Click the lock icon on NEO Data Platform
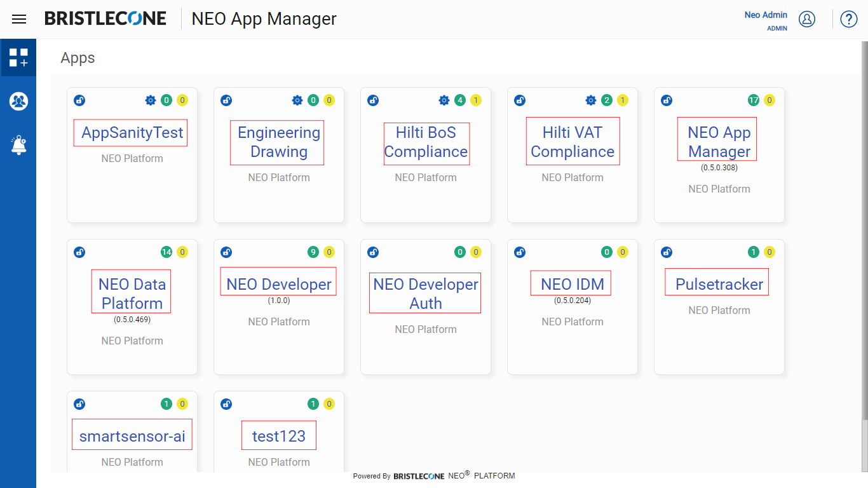 point(79,252)
